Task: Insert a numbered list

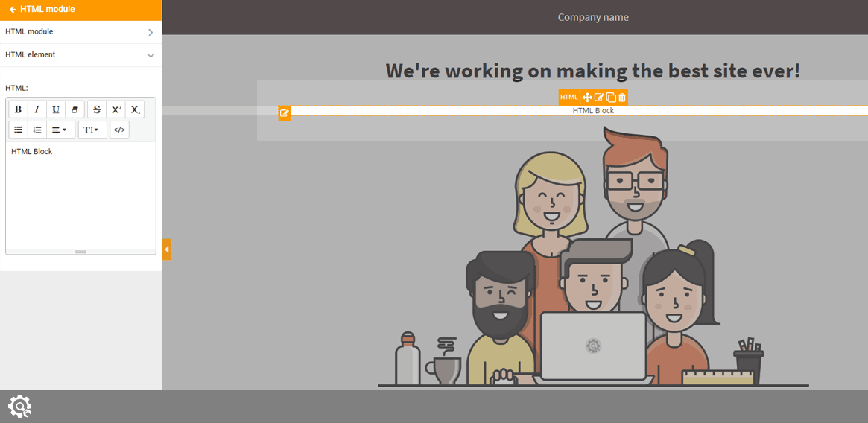Action: [37, 130]
